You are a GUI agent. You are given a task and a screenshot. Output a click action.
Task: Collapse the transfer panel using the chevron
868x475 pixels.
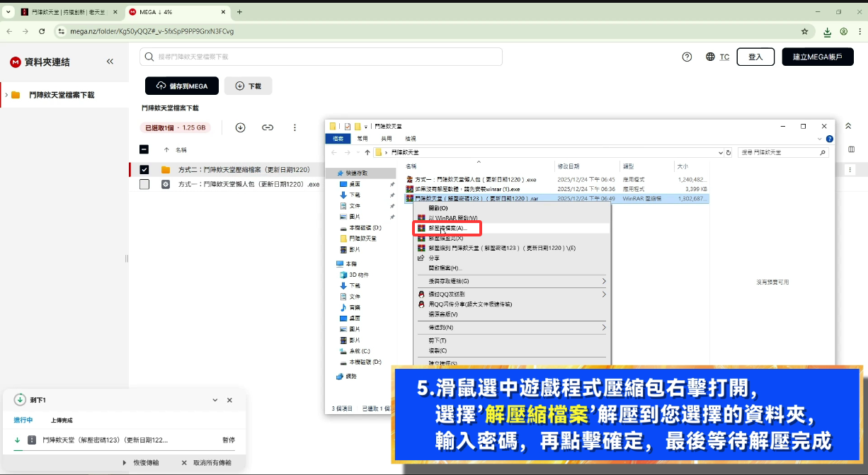click(215, 400)
